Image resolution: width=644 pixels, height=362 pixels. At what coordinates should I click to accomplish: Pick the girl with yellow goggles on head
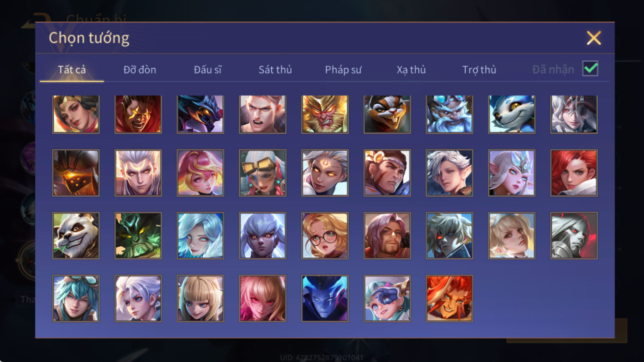pos(263,173)
